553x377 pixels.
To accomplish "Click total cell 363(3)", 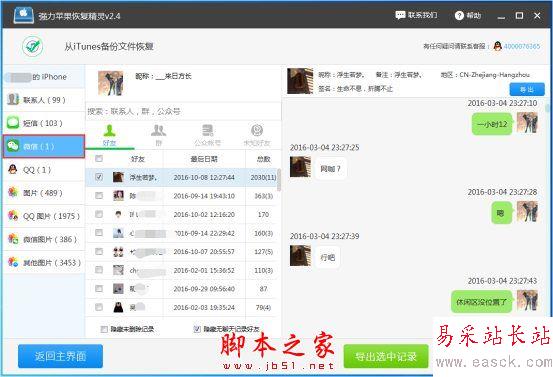I will [263, 196].
